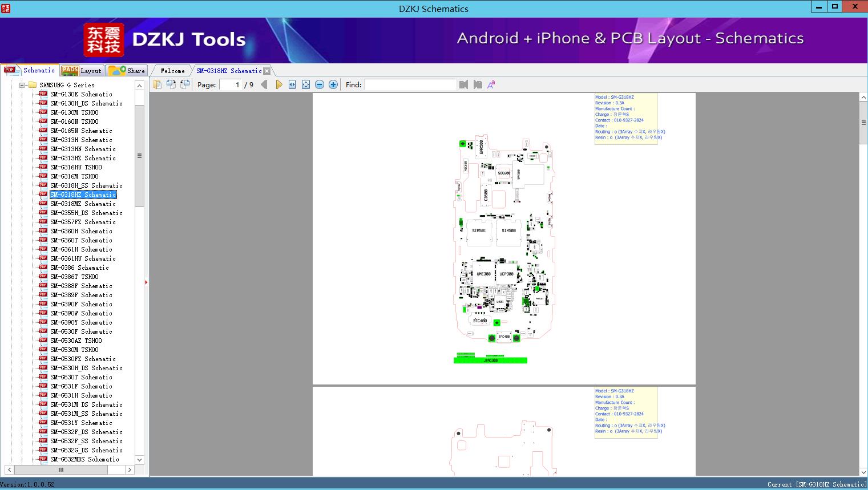Select SM-G531F Schematic entry
The image size is (868, 490).
click(x=81, y=386)
